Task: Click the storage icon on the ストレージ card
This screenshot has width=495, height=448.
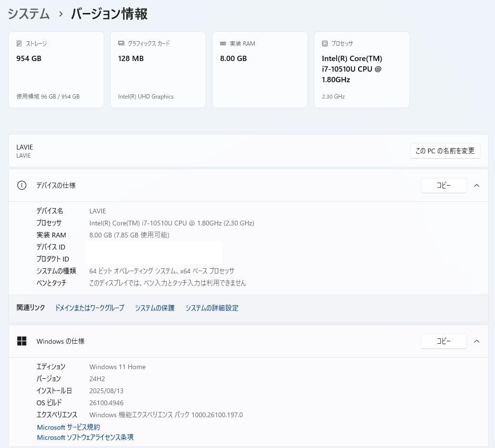Action: click(x=20, y=43)
